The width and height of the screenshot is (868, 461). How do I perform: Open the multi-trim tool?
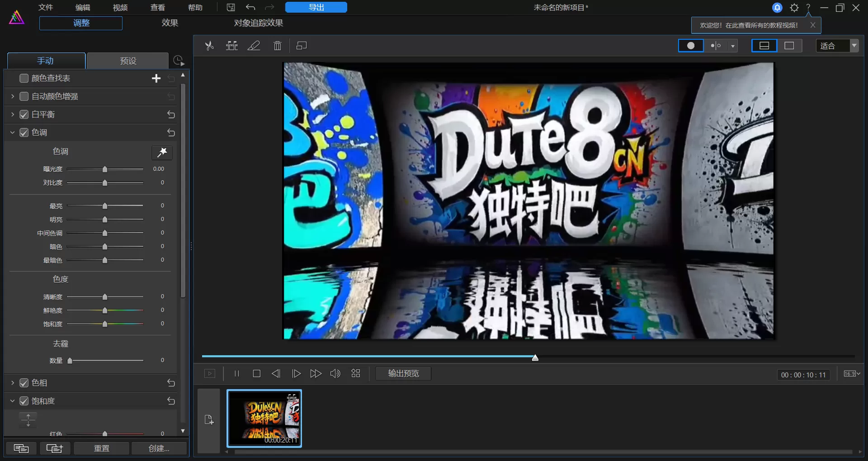[x=231, y=45]
